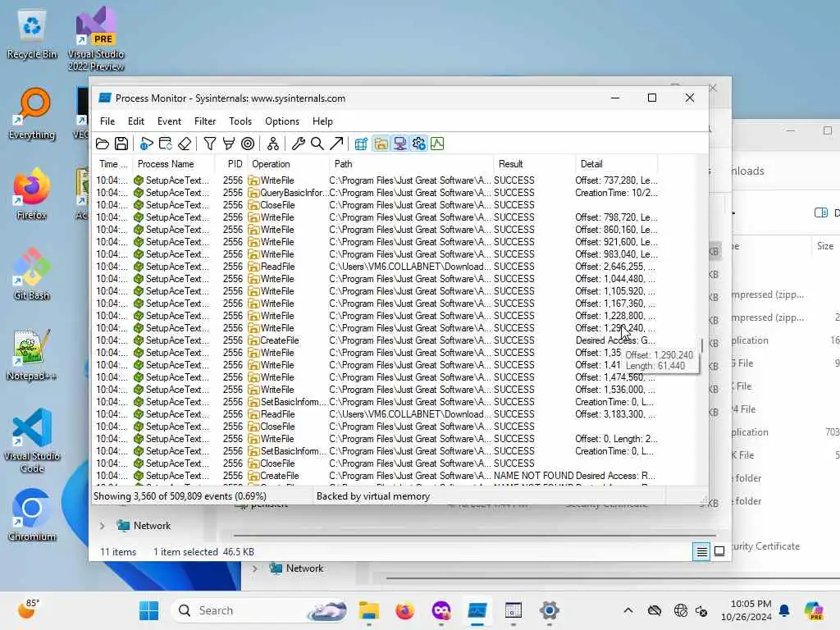Select the Everything desktop shortcut
This screenshot has width=840, height=630.
coord(32,115)
